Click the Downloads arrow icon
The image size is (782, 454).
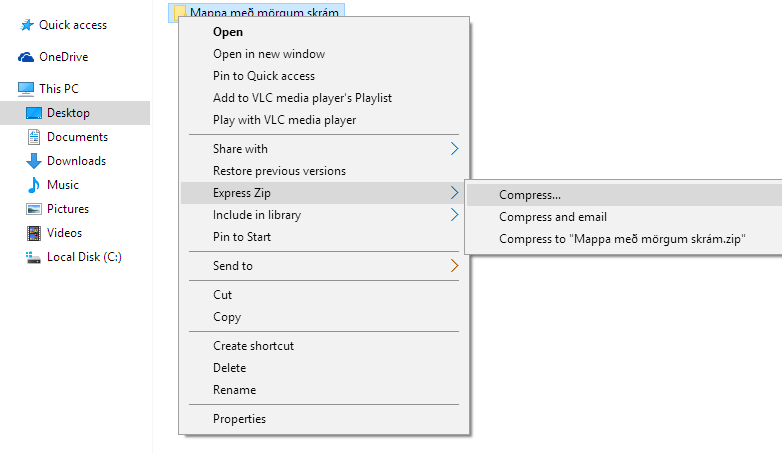click(x=35, y=161)
